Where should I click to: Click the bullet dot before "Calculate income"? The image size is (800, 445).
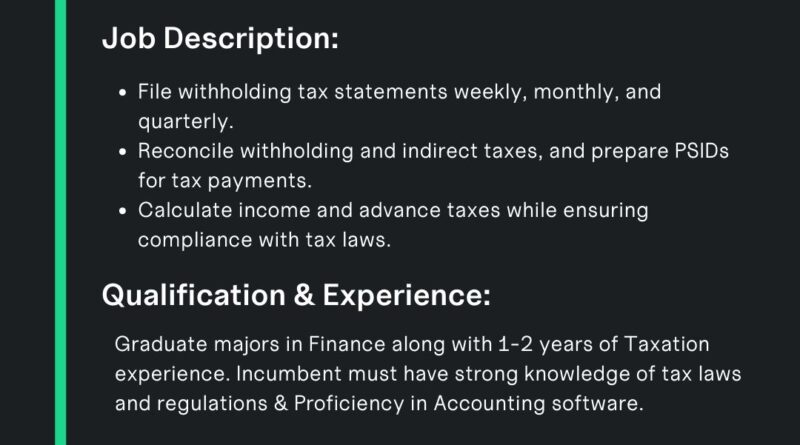122,211
